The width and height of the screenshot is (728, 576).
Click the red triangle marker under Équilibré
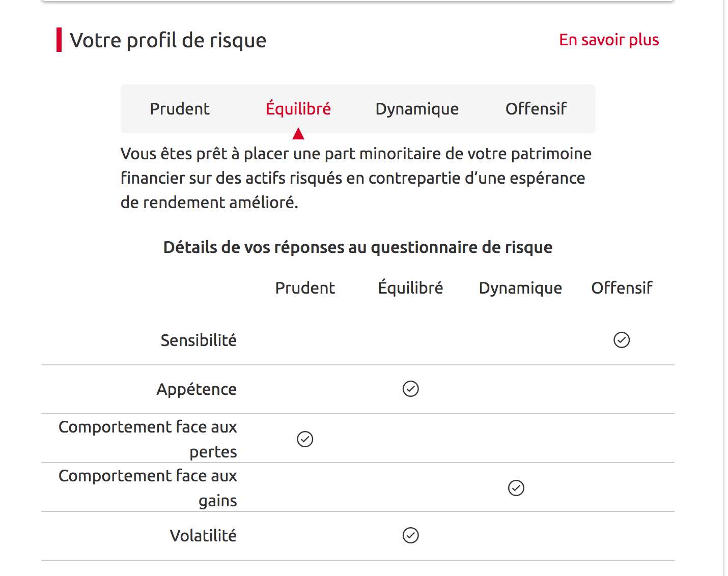coord(298,134)
